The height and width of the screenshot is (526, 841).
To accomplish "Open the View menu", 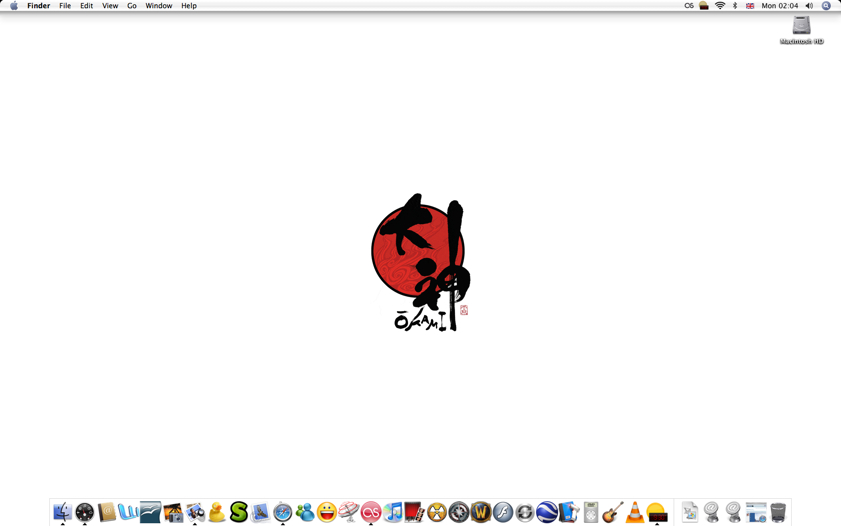I will pyautogui.click(x=110, y=6).
